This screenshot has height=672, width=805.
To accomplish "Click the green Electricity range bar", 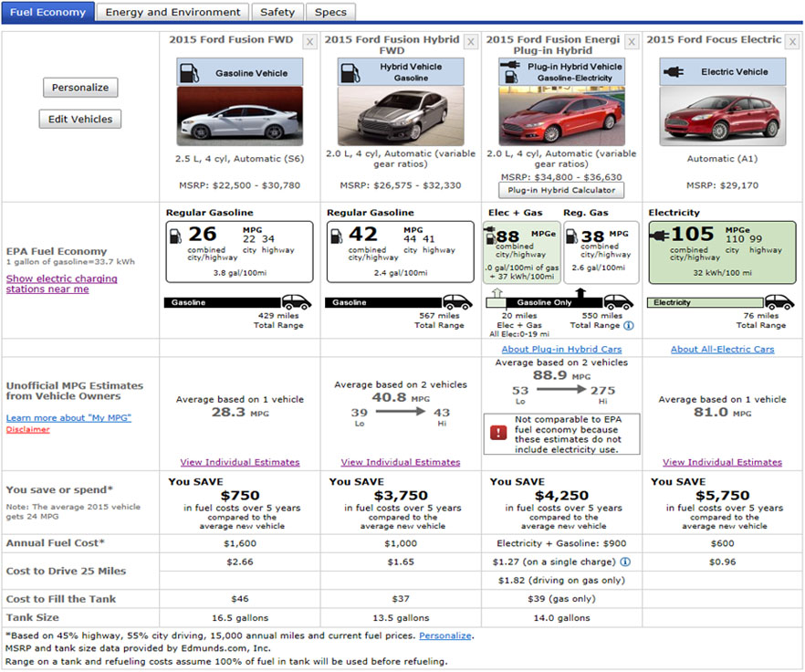I will coord(705,302).
